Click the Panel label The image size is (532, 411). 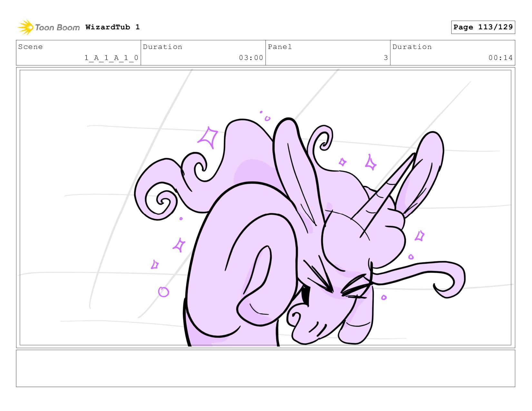[x=280, y=47]
